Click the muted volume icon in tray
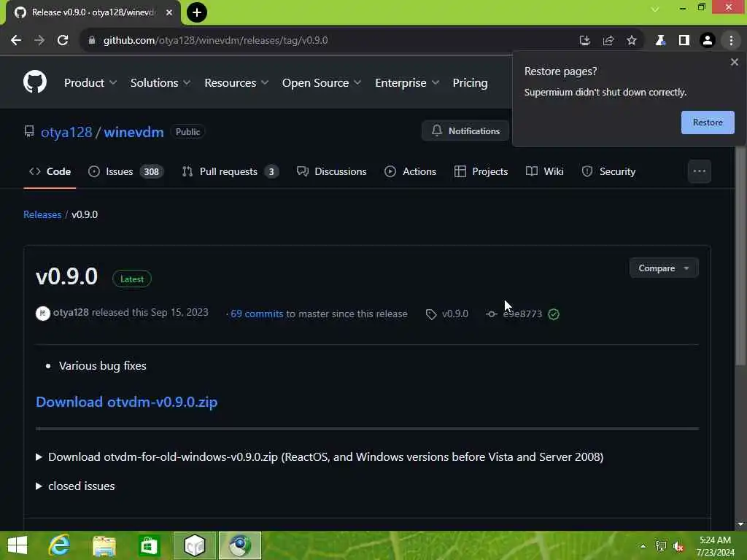Image resolution: width=747 pixels, height=560 pixels. (678, 546)
